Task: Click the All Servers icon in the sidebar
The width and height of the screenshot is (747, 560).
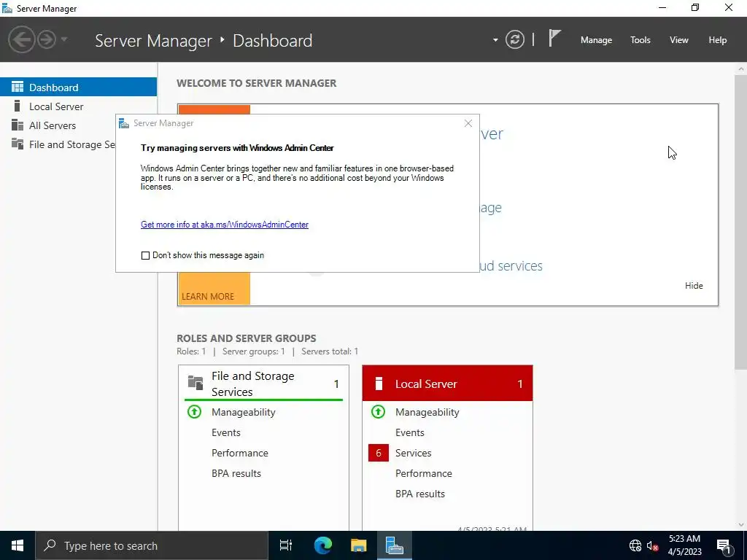Action: point(18,125)
